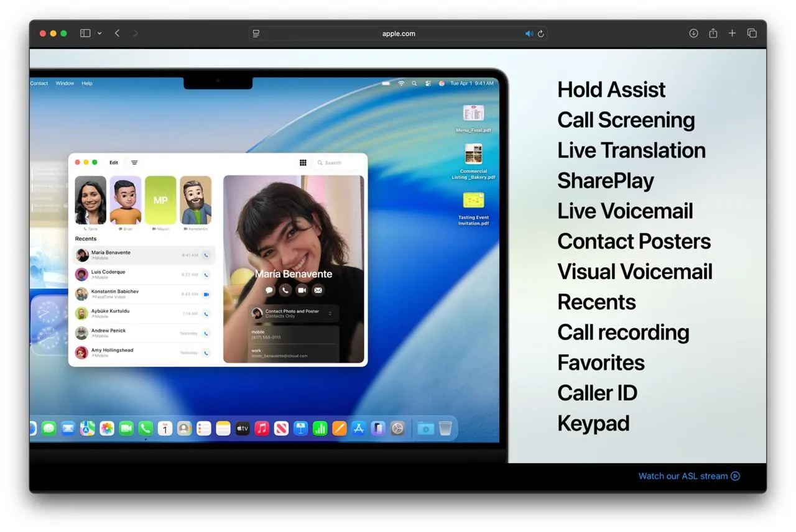The image size is (796, 532).
Task: Show the tab overview
Action: [752, 34]
